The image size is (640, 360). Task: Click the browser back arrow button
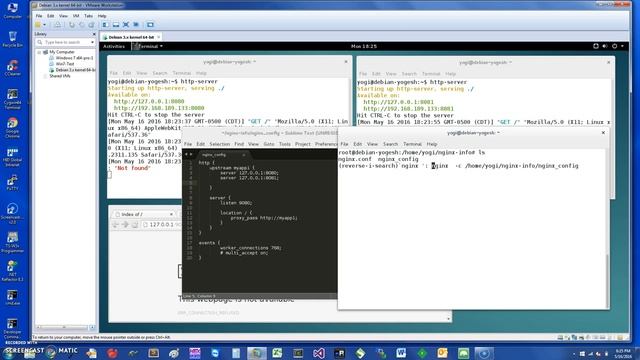[116, 225]
